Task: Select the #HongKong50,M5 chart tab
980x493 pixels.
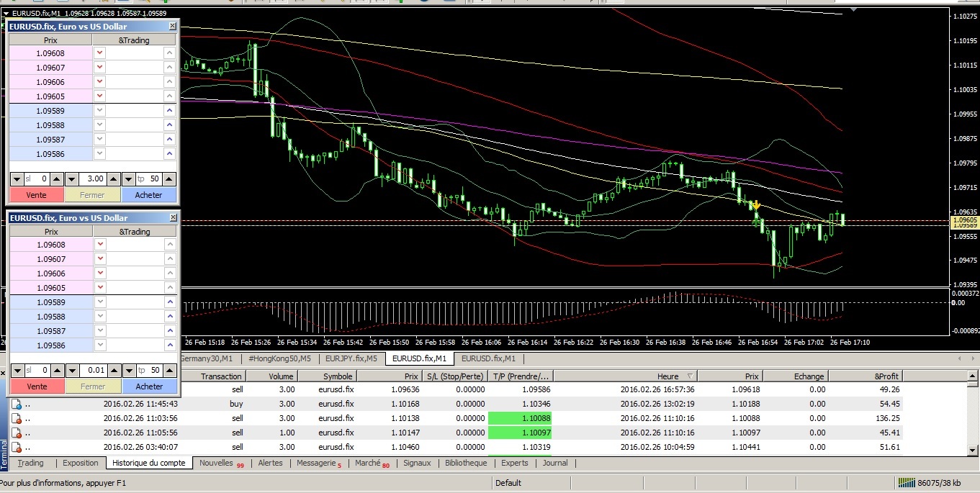Action: coord(279,358)
